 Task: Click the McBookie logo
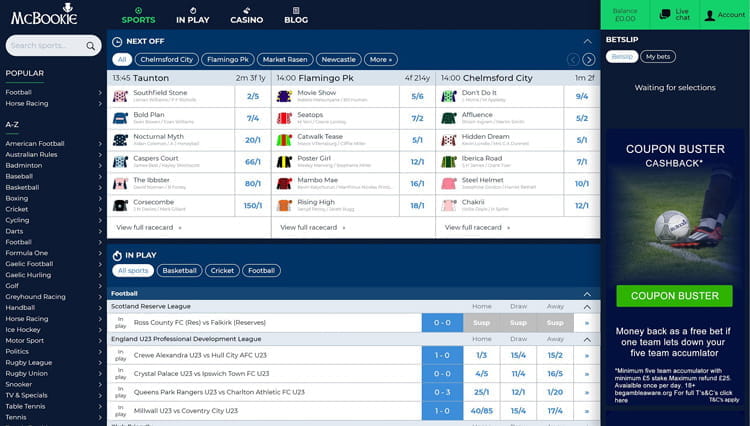44,14
